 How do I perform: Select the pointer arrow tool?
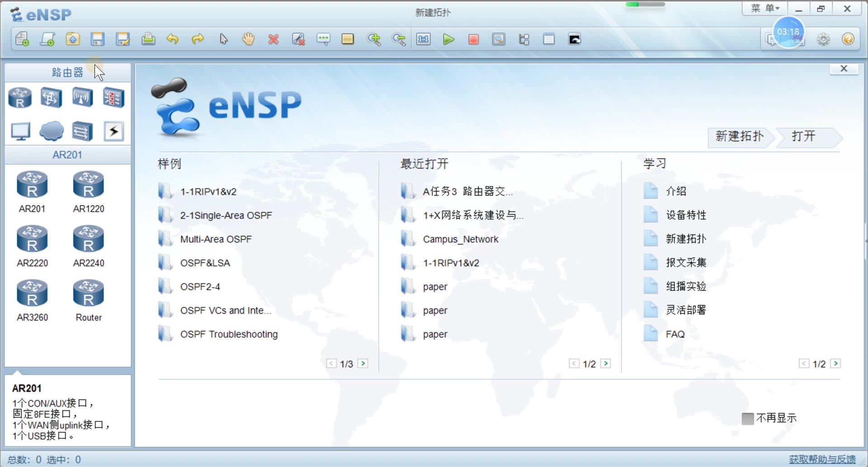pos(223,39)
